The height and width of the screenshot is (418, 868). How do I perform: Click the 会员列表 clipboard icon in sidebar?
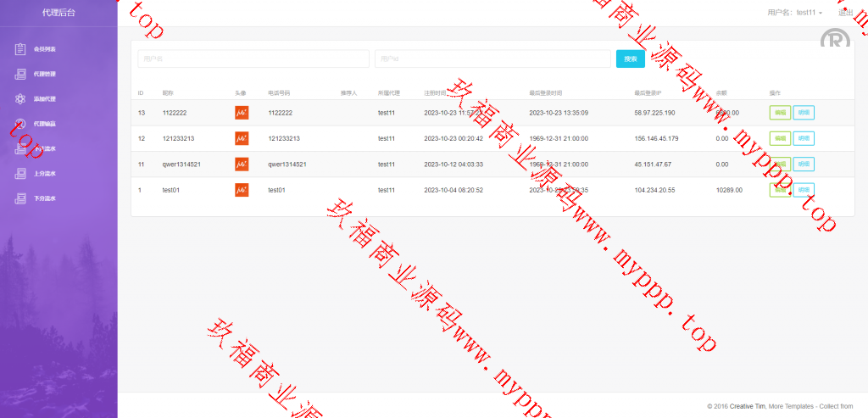tap(20, 49)
